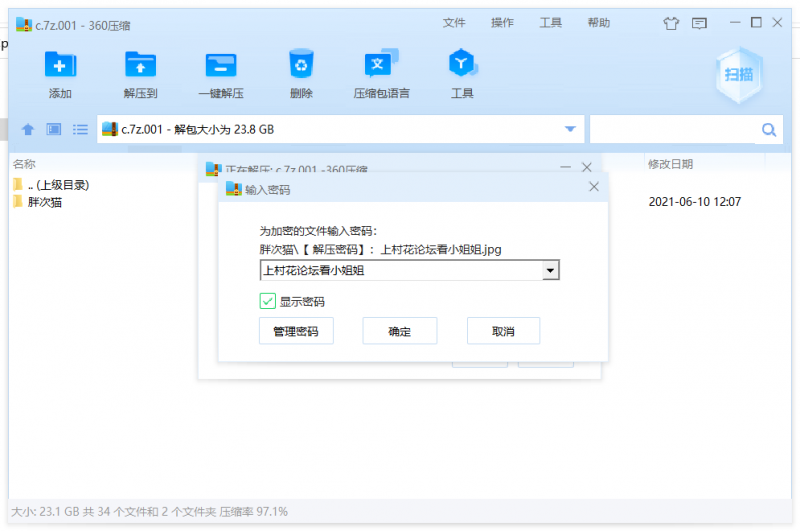The image size is (800, 531).
Task: Open the 帮助 (Help) menu
Action: 598,23
